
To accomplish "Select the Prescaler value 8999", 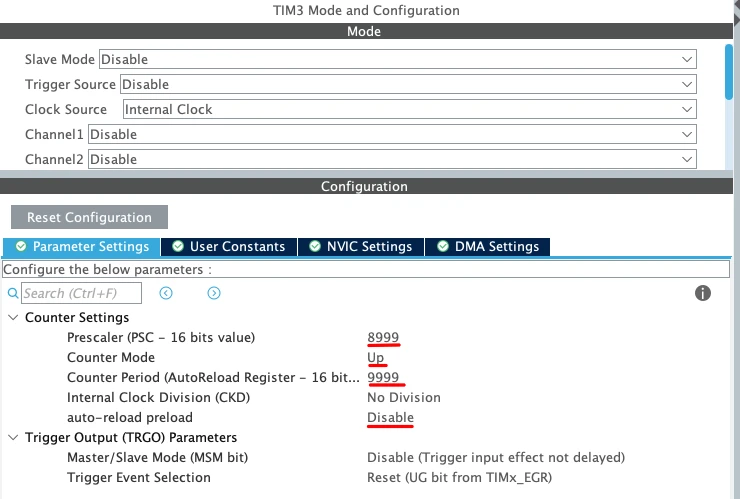I will [x=383, y=338].
